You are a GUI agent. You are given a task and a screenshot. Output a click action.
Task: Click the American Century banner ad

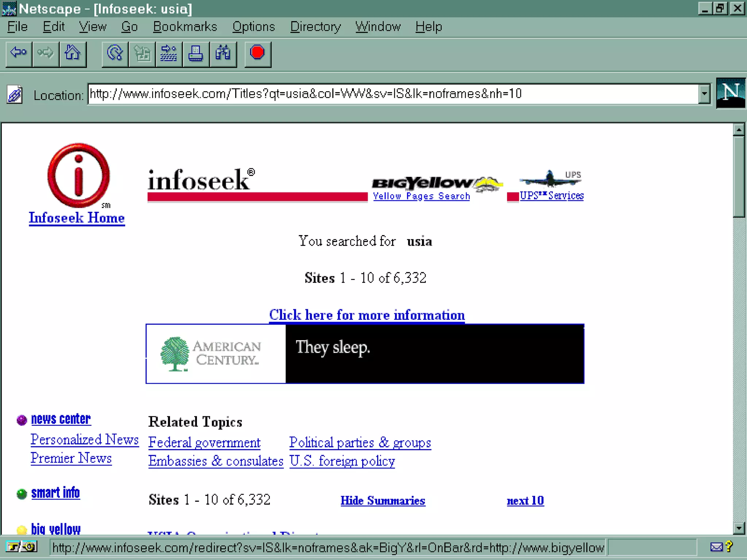click(x=365, y=354)
